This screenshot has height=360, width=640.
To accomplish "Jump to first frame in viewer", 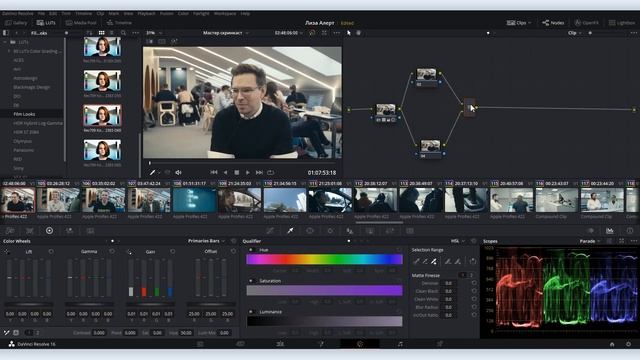I will coord(214,173).
